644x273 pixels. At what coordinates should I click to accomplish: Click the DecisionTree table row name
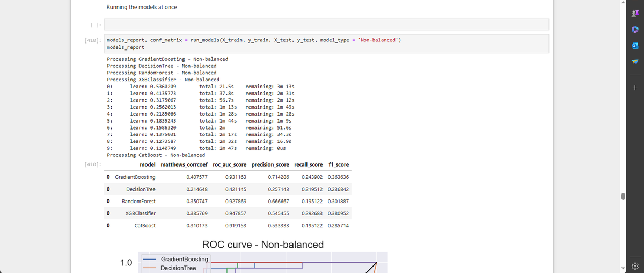click(141, 189)
